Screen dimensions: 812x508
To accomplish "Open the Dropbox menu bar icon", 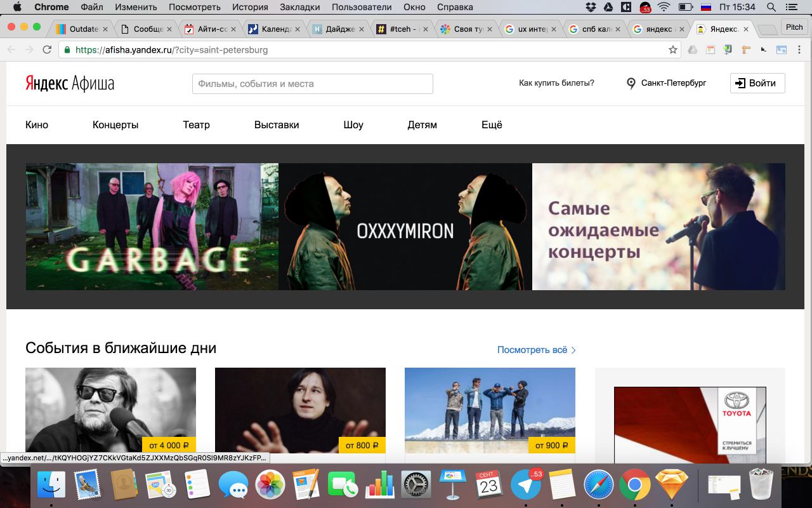I will 591,7.
